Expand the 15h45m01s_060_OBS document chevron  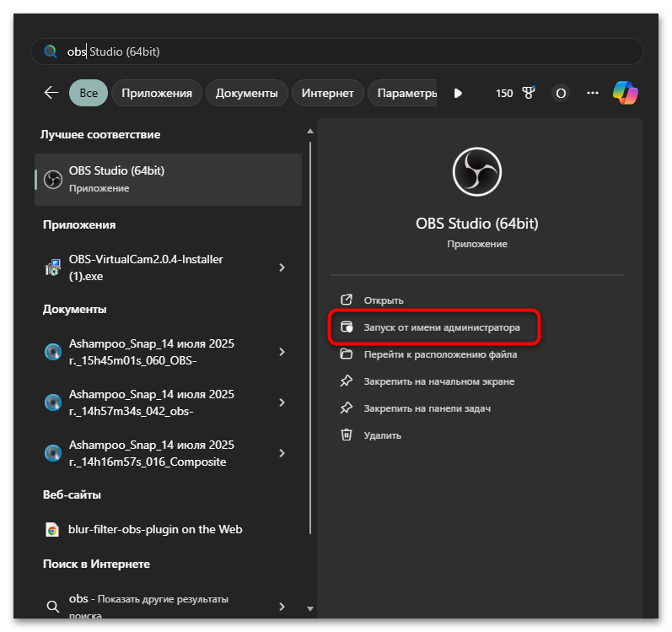(x=282, y=352)
